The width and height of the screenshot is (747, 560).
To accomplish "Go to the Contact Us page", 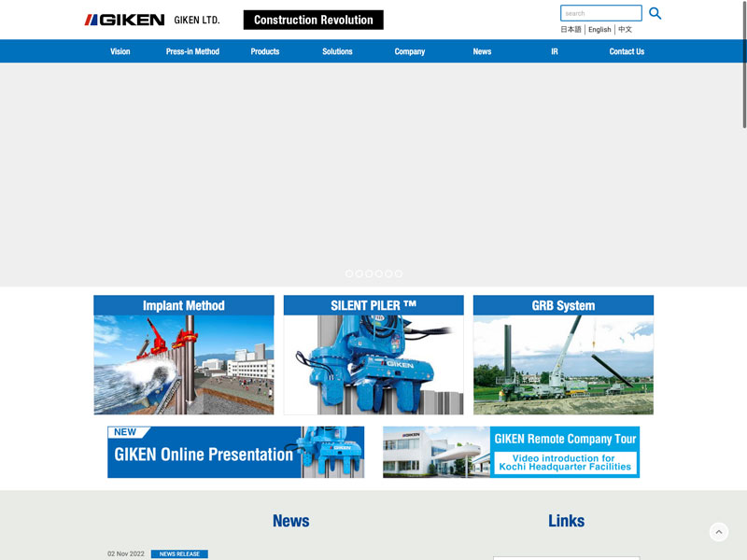I will 627,51.
